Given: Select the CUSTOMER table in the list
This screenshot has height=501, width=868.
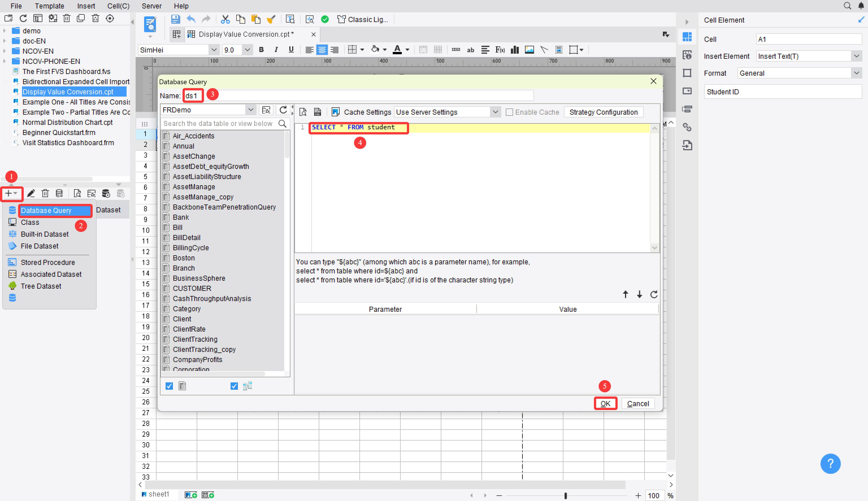Looking at the screenshot, I should click(x=192, y=288).
